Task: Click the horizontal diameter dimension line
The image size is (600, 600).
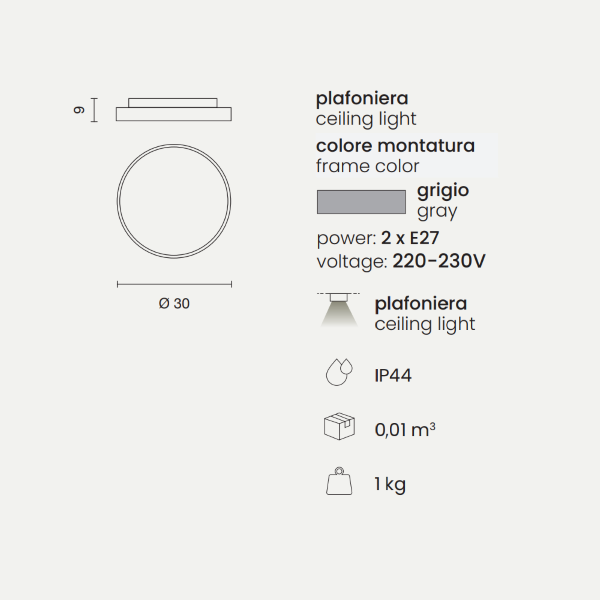Action: click(x=176, y=285)
